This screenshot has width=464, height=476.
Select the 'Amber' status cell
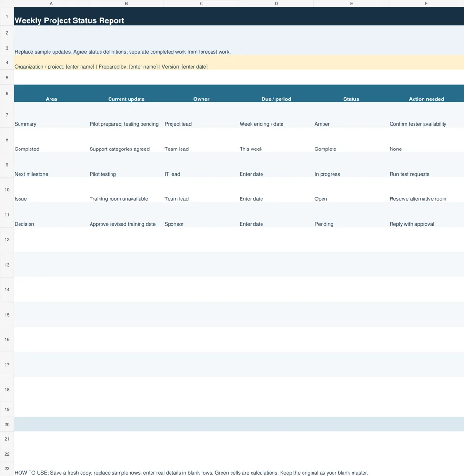tap(351, 115)
